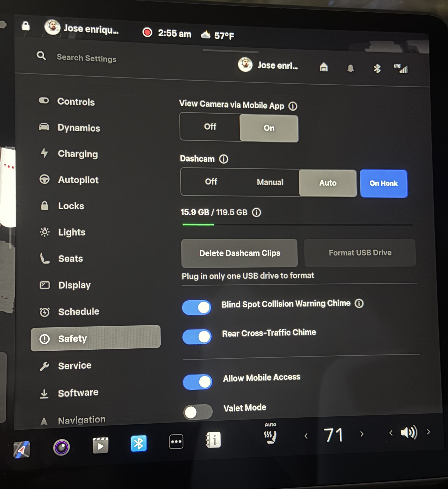The image size is (448, 489).
Task: Click Format USB Drive button
Action: [360, 253]
